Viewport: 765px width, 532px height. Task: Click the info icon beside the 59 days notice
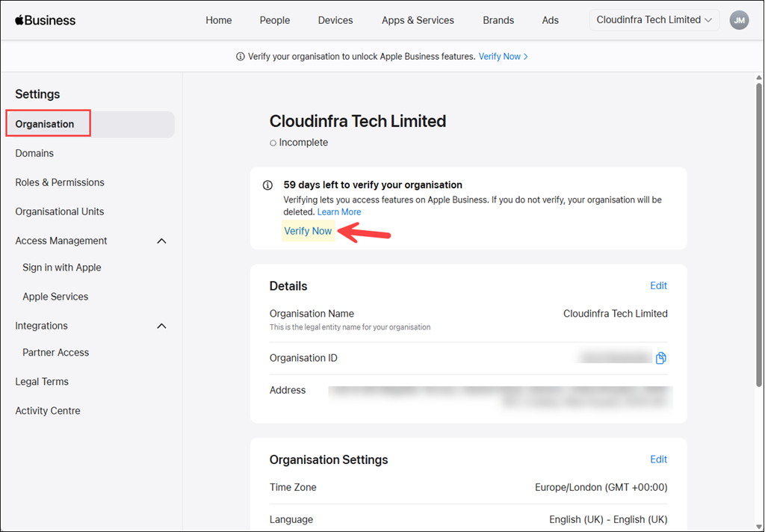pyautogui.click(x=267, y=185)
